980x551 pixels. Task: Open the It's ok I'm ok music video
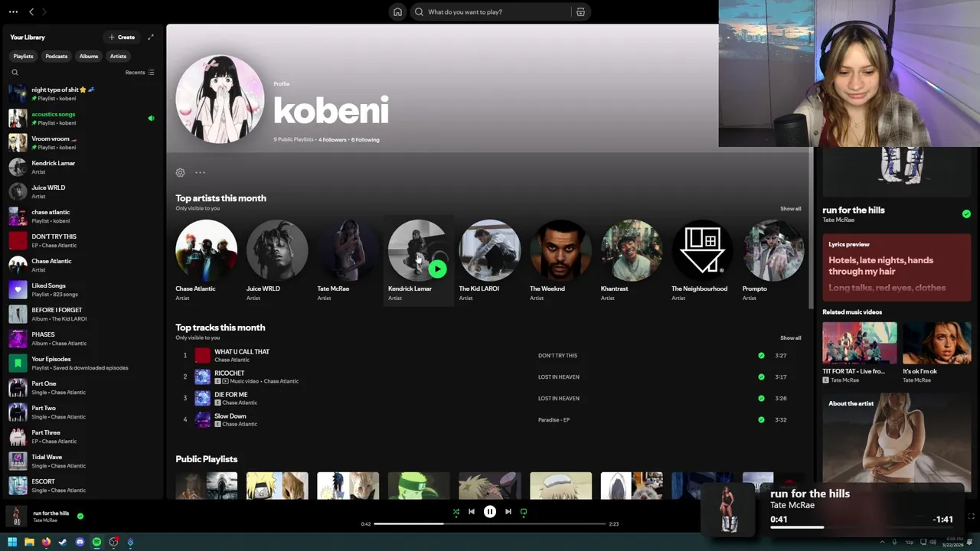point(936,352)
